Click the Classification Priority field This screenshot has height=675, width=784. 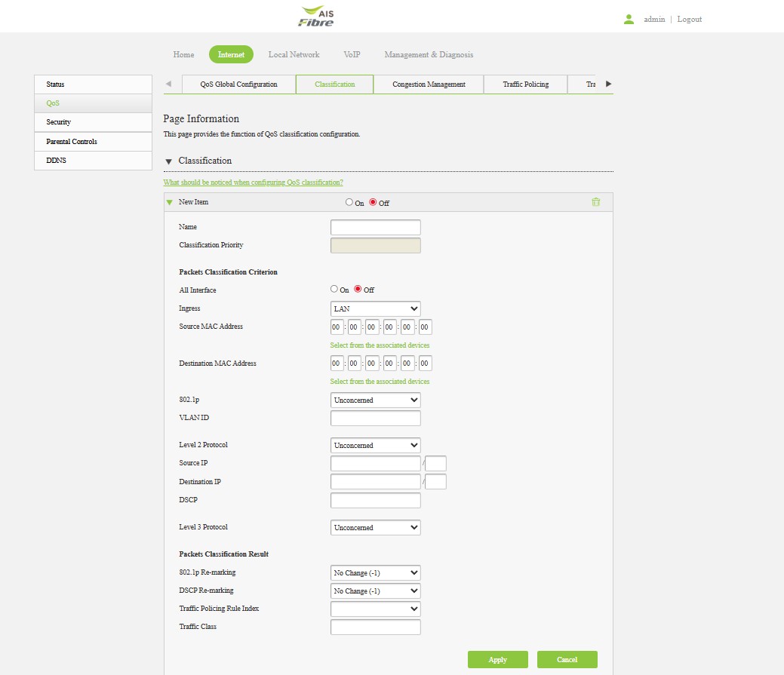pos(376,245)
